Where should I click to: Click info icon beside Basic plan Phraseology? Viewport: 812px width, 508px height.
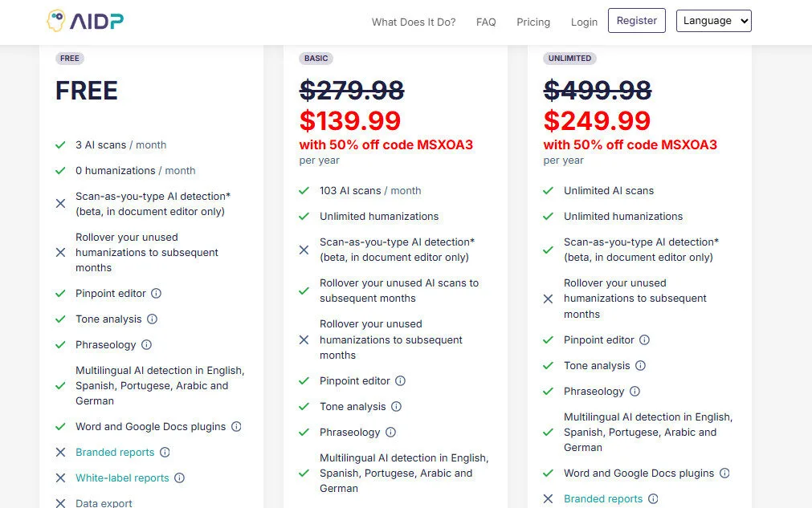[x=391, y=433]
